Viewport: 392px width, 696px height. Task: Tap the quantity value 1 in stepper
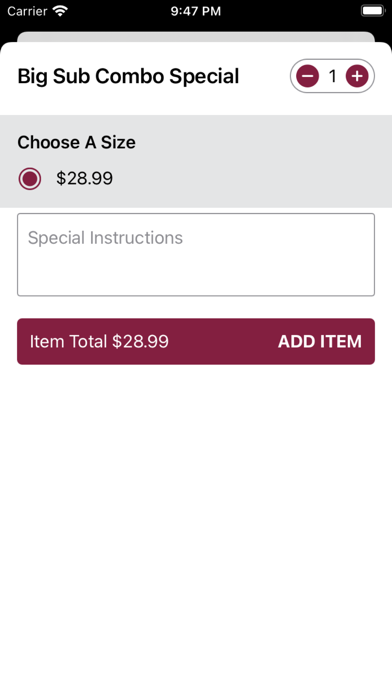point(333,76)
